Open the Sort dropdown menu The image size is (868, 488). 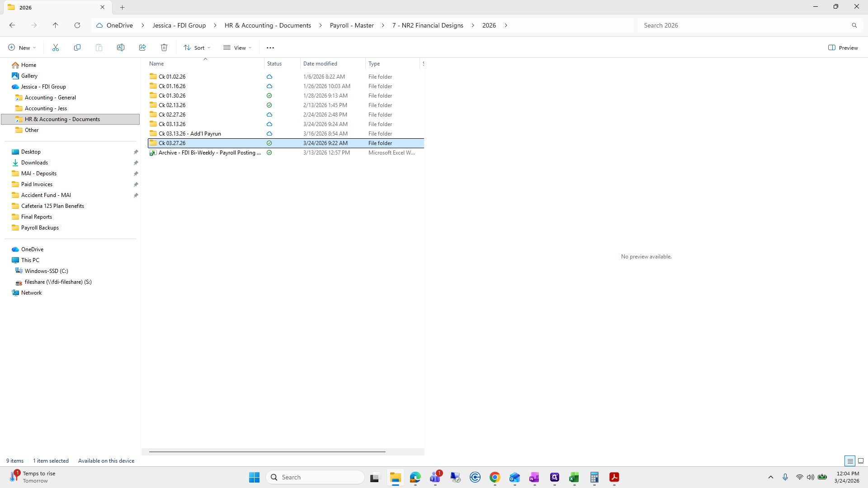click(x=197, y=47)
